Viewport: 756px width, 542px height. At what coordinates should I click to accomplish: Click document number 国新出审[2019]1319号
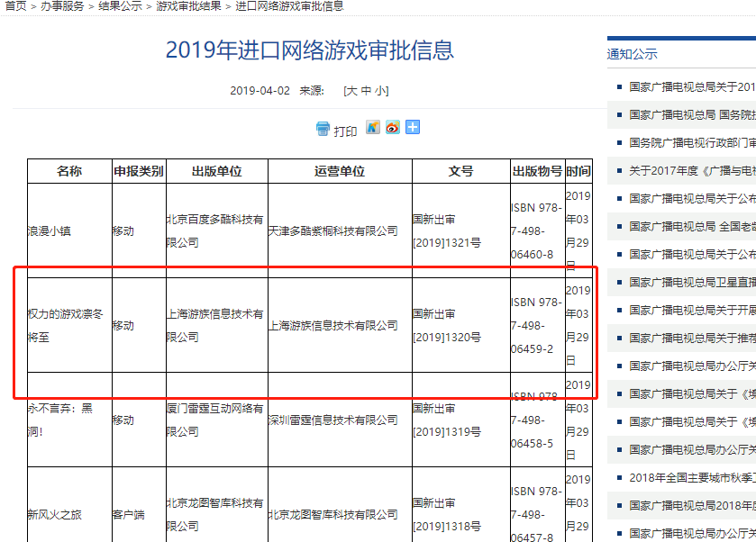447,420
